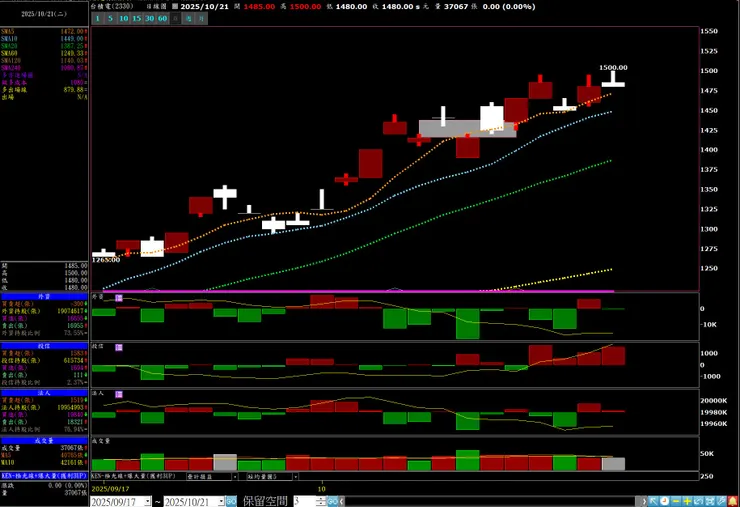Image resolution: width=740 pixels, height=507 pixels.
Task: Select the weekly (週) timeframe button
Action: (x=188, y=18)
